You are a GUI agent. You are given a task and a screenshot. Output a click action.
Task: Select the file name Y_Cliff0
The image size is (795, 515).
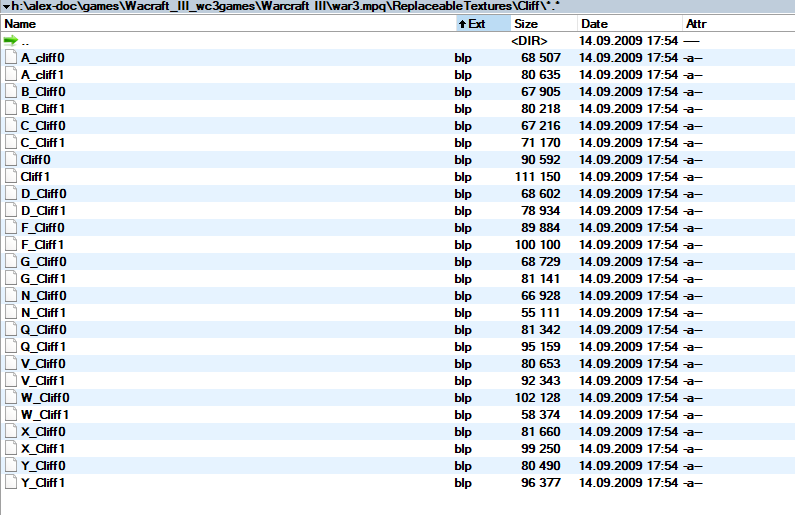click(x=43, y=465)
